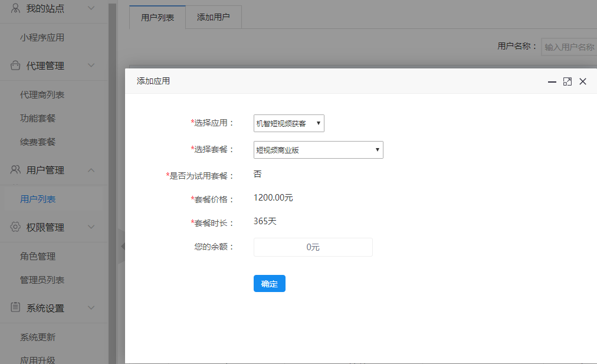Click the sidebar vertical scrollbar
Viewport: 597px width, 364px height.
click(112, 183)
